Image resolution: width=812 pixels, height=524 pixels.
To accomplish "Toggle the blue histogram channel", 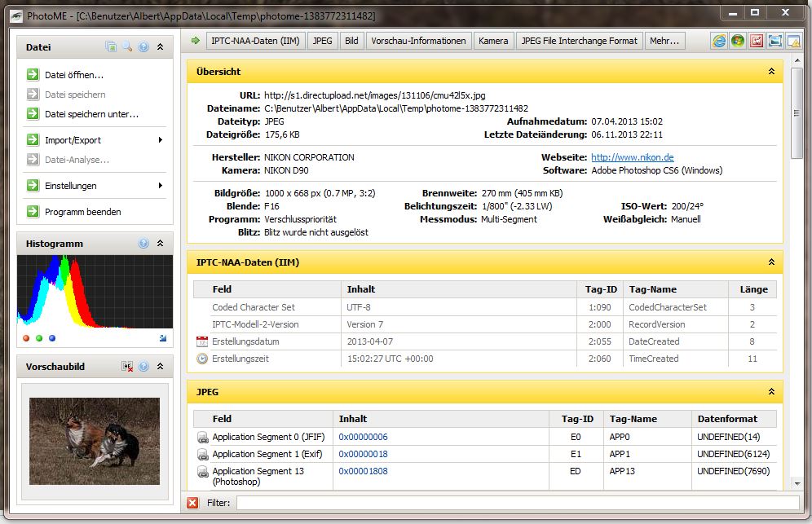I will point(52,338).
